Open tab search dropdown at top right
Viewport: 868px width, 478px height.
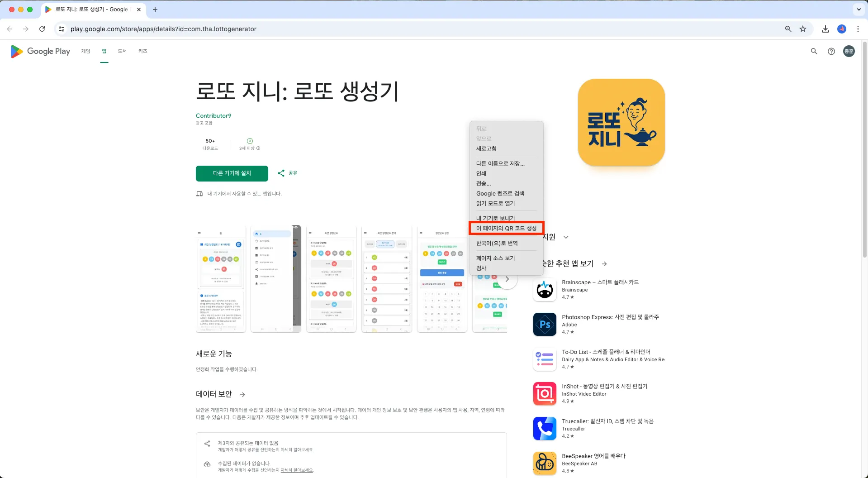pos(859,10)
